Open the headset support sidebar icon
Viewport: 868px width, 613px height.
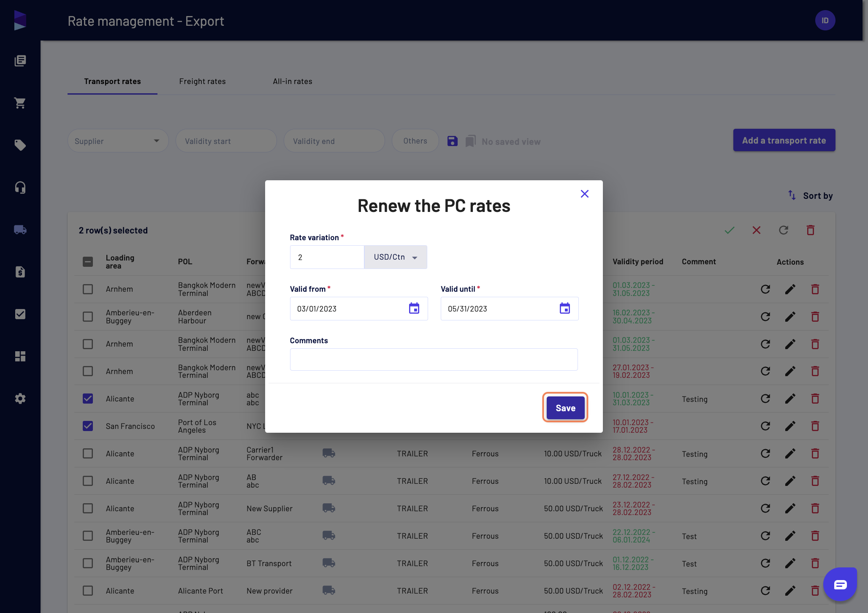tap(20, 187)
